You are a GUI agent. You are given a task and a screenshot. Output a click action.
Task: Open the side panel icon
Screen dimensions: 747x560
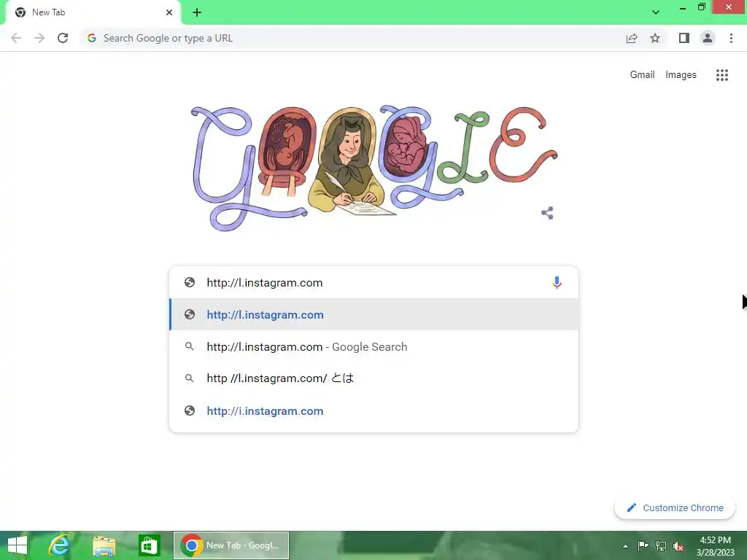click(684, 38)
